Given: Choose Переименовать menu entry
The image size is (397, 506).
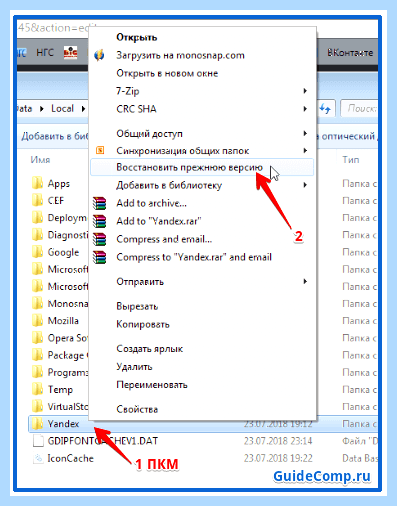Looking at the screenshot, I should [x=152, y=385].
